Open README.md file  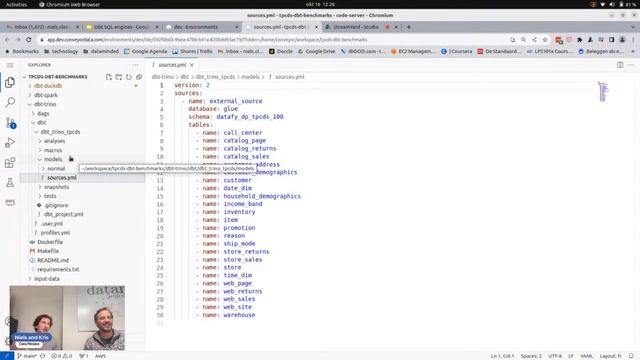pyautogui.click(x=53, y=260)
